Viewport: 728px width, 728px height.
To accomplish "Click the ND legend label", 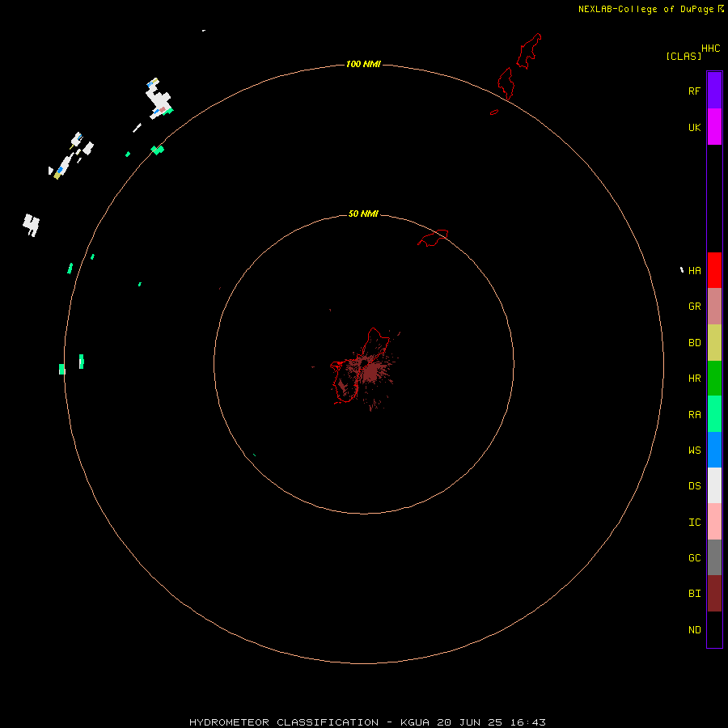I will pyautogui.click(x=694, y=629).
